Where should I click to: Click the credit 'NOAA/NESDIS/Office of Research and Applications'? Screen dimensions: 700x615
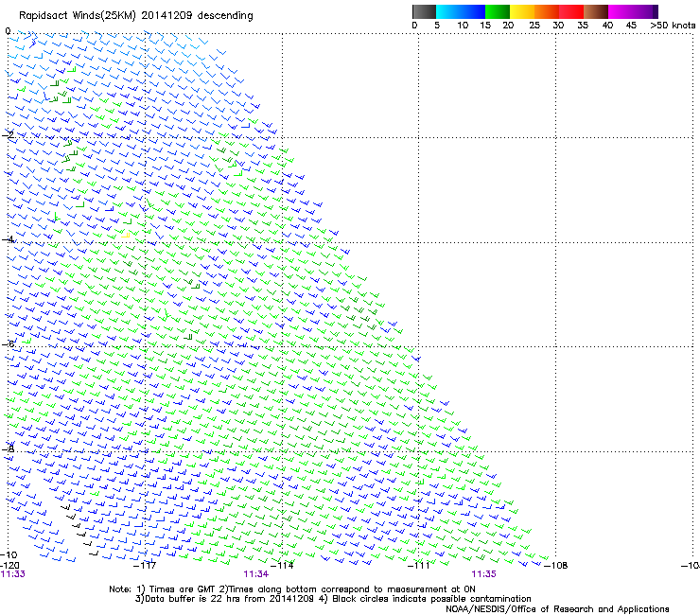(557, 609)
